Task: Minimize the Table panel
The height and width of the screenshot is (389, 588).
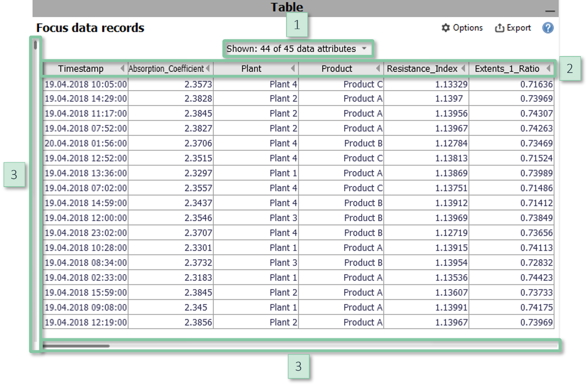Action: [x=550, y=11]
